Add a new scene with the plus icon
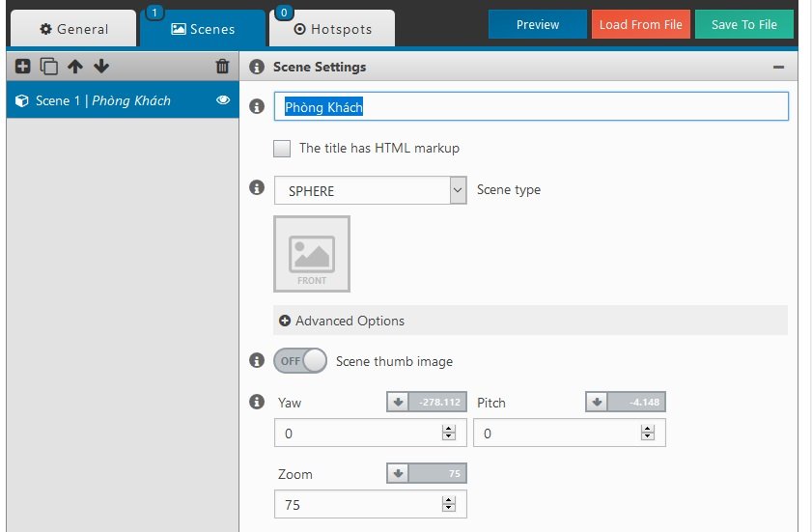Image resolution: width=812 pixels, height=532 pixels. coord(23,67)
